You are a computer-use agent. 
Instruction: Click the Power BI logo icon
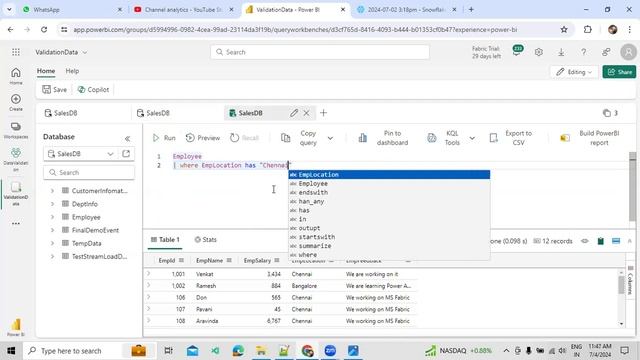[x=16, y=327]
